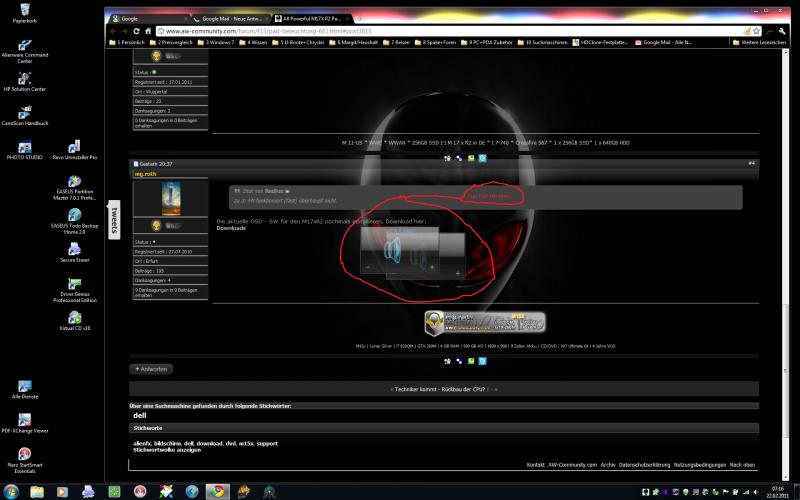Open mg.roth user profile link

coord(145,174)
